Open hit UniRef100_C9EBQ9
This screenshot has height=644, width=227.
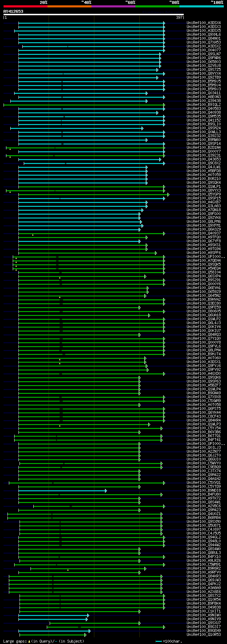[x=204, y=467]
